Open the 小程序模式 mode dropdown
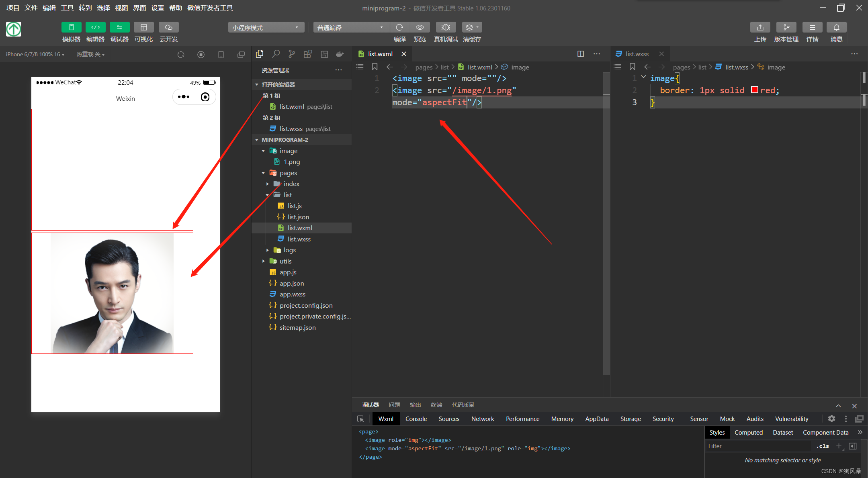Viewport: 868px width, 478px height. coord(266,27)
